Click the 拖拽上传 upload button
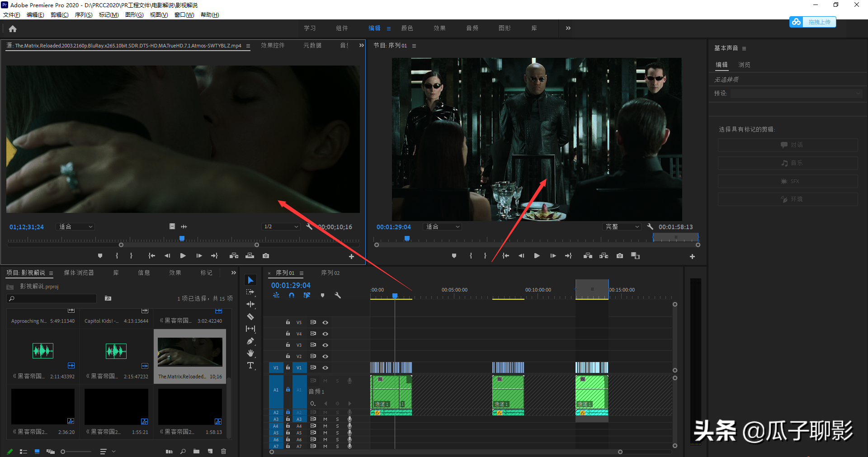868x457 pixels. (813, 22)
